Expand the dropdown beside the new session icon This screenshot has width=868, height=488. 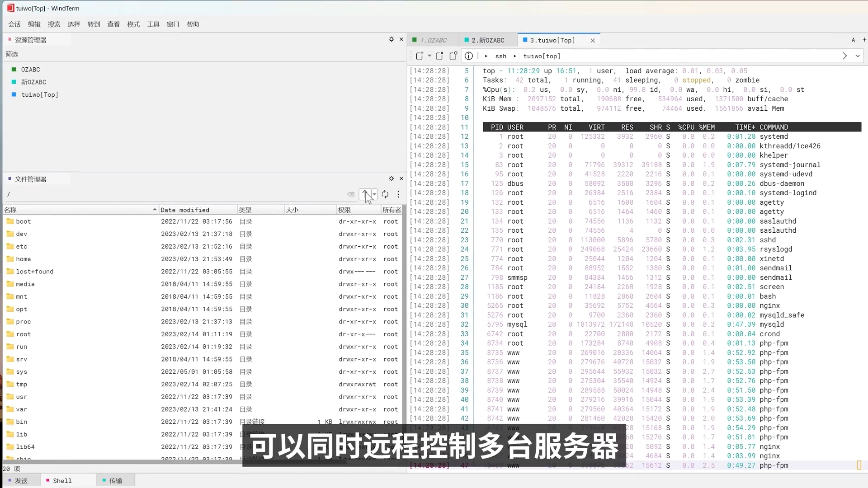429,56
